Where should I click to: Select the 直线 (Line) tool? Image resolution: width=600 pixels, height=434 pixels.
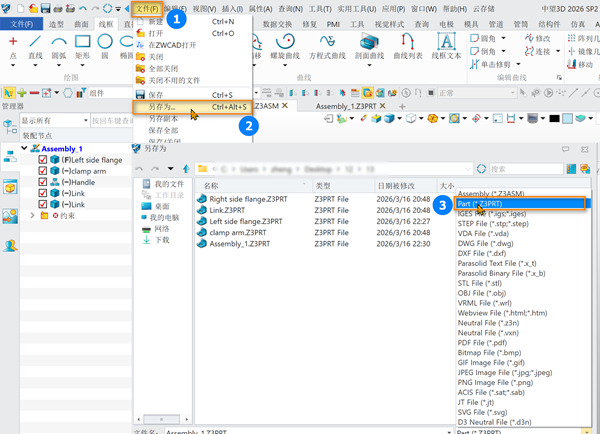click(35, 47)
